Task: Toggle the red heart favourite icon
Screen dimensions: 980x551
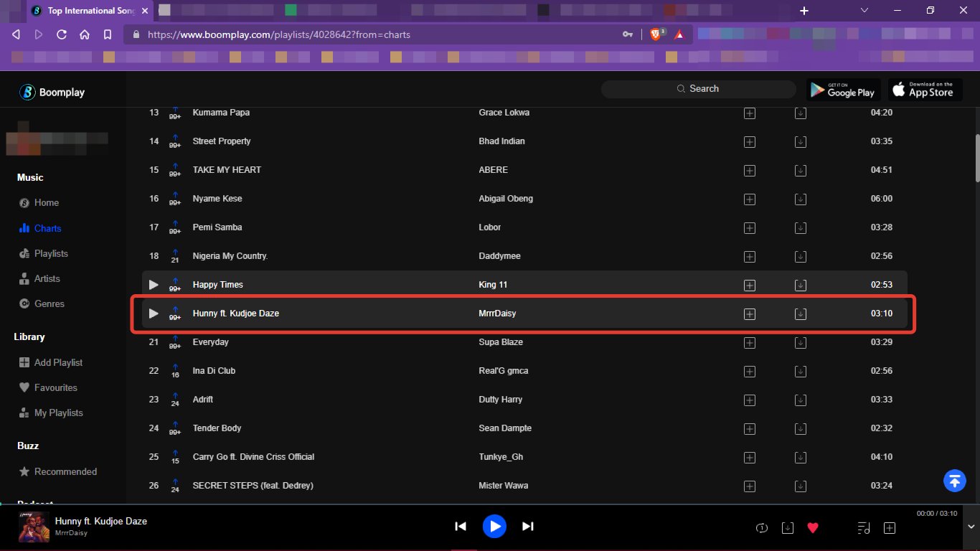Action: (813, 528)
